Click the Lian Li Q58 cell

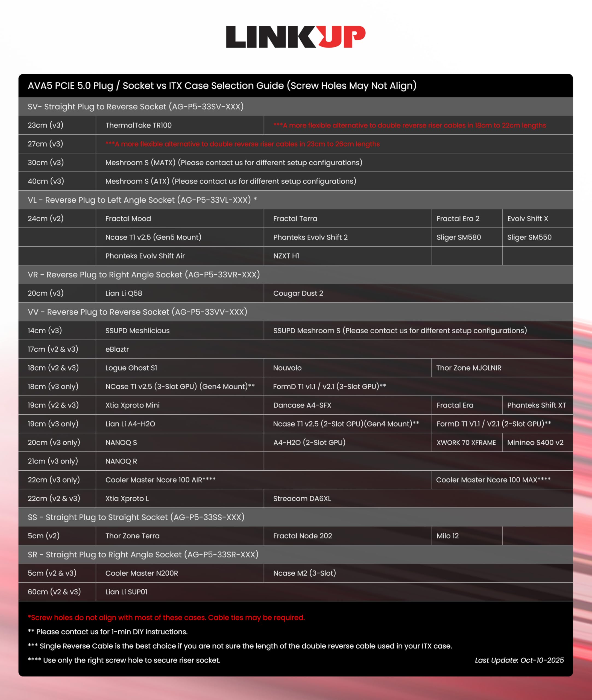(124, 293)
